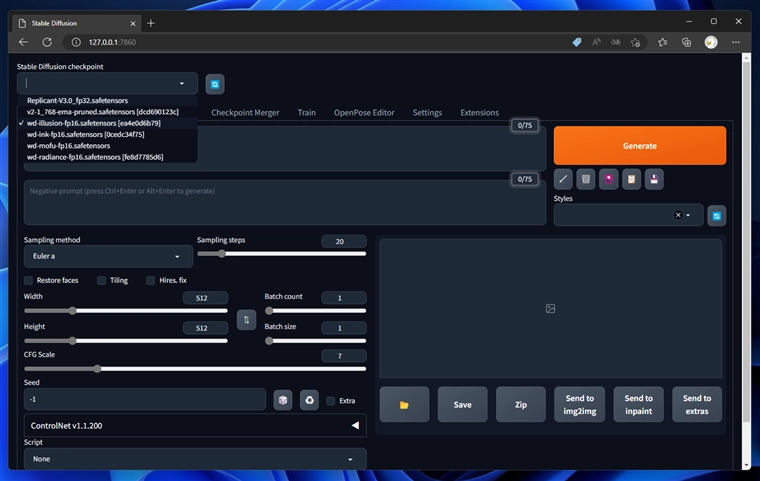Image resolution: width=760 pixels, height=481 pixels.
Task: Select Replicant-V3.0_fp32.safetensors checkpoint
Action: click(108, 100)
